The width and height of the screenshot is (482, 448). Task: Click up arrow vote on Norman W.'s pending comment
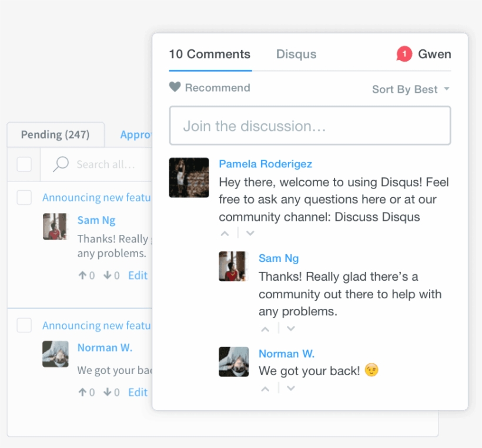coord(82,392)
